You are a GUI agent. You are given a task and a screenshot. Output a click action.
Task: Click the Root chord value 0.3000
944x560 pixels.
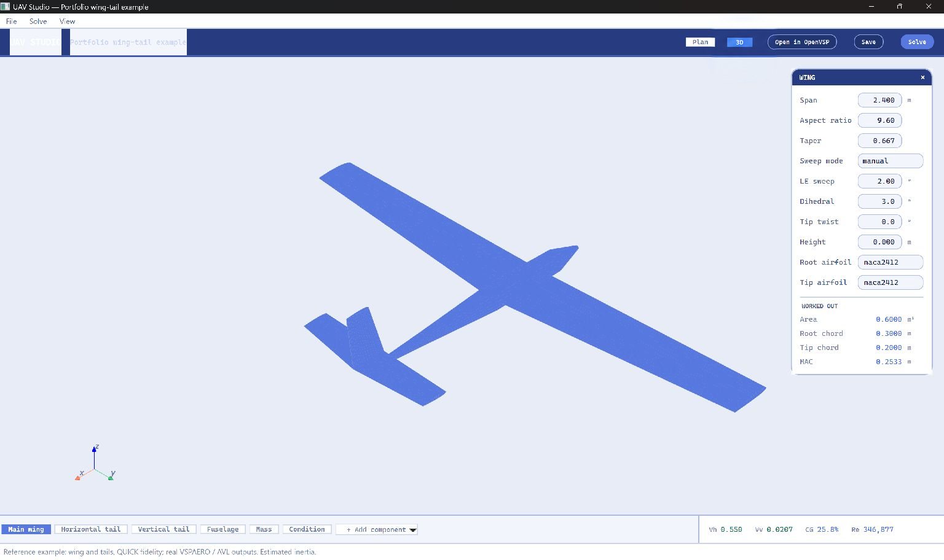pyautogui.click(x=889, y=333)
